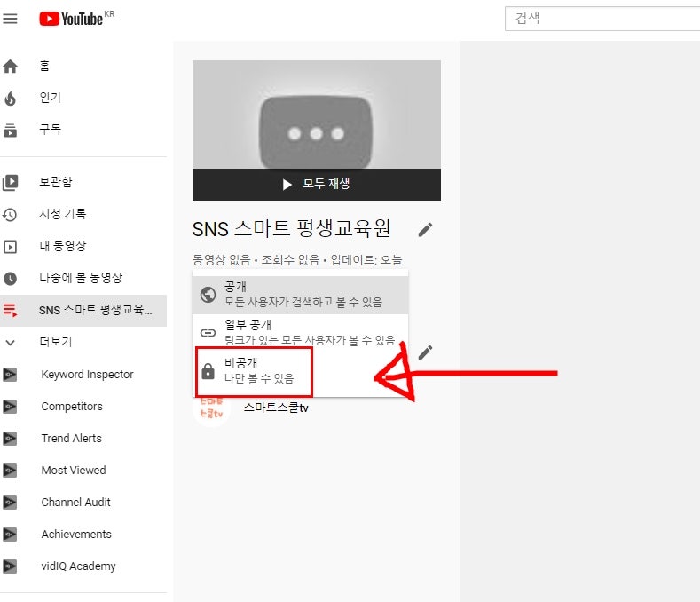This screenshot has height=602, width=700.
Task: Click the Keyword Inspector icon
Action: (10, 375)
